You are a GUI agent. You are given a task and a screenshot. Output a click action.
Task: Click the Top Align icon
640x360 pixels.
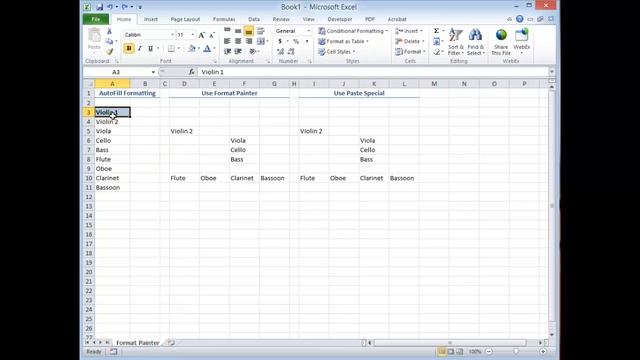coord(227,31)
